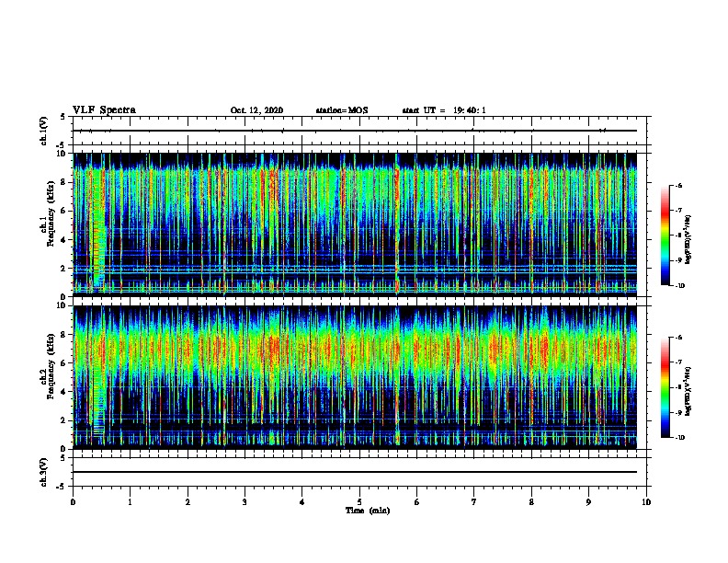Click time axis tick label 1
Screen dimensions: 728x563
coord(131,502)
